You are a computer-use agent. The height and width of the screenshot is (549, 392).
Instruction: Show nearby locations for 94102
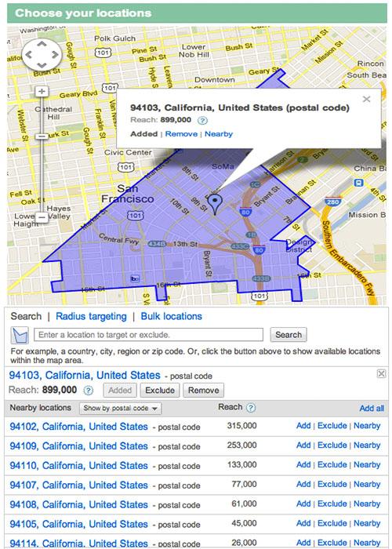tap(367, 426)
